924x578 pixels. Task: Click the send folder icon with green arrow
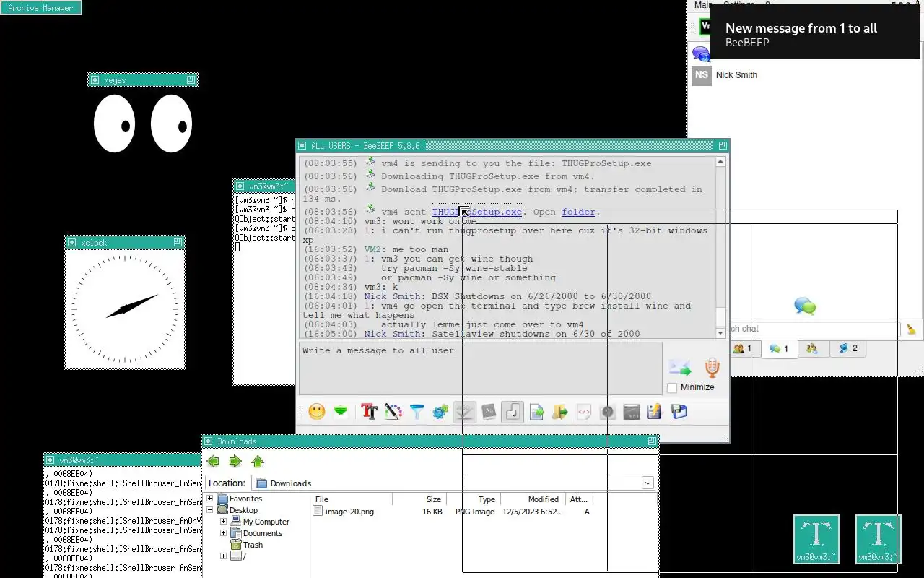(x=559, y=412)
